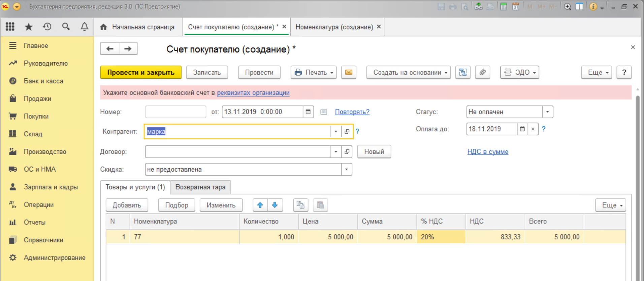The width and height of the screenshot is (644, 281).
Task: Show History clock icon
Action: (47, 27)
